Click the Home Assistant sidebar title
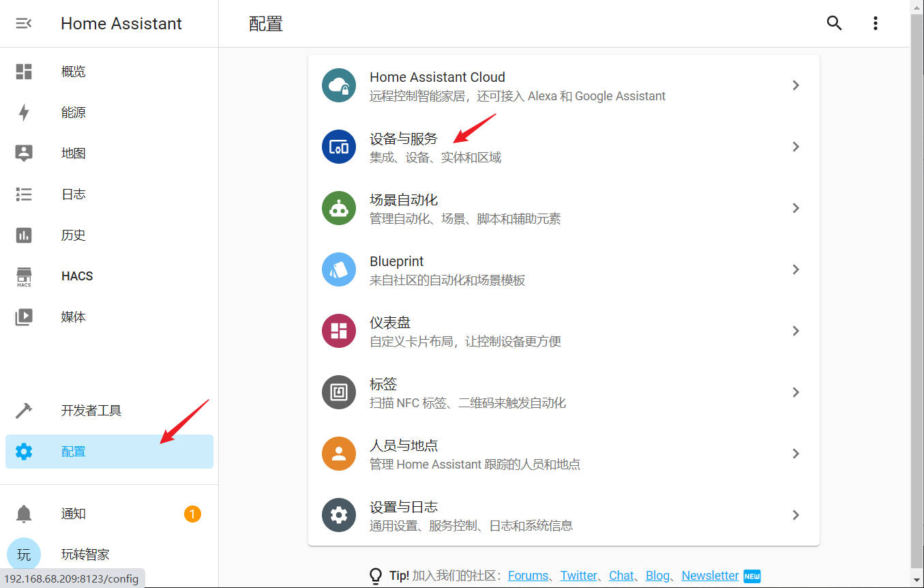 [x=121, y=23]
